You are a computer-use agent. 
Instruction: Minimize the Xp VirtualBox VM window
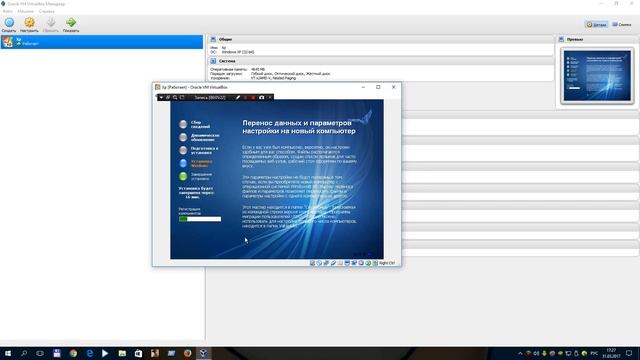coord(363,87)
